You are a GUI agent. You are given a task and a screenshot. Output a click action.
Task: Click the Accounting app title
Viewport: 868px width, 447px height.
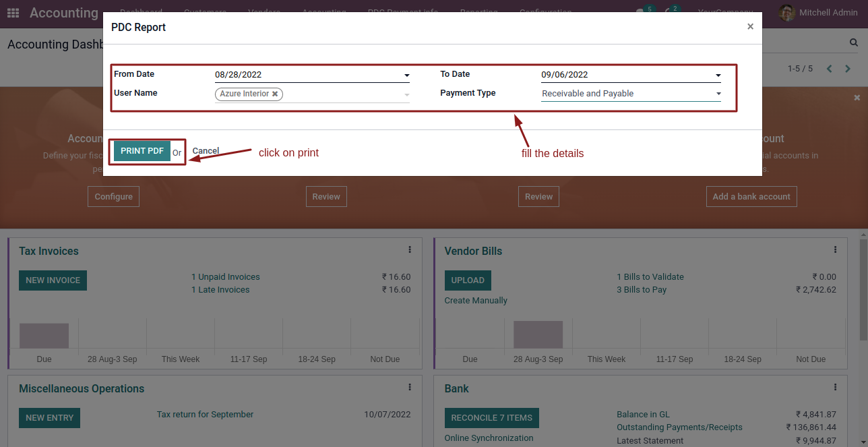tap(64, 13)
